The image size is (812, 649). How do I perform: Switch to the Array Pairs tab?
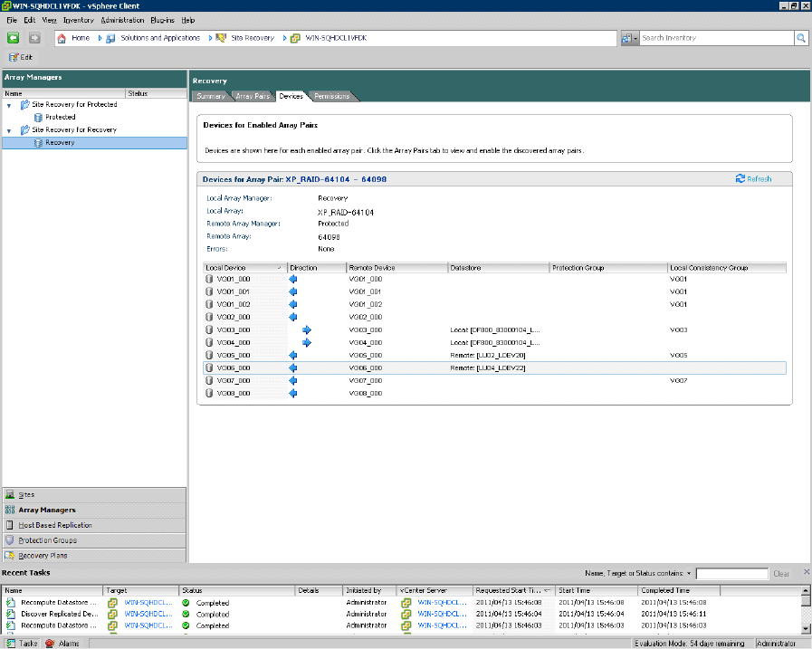[252, 96]
